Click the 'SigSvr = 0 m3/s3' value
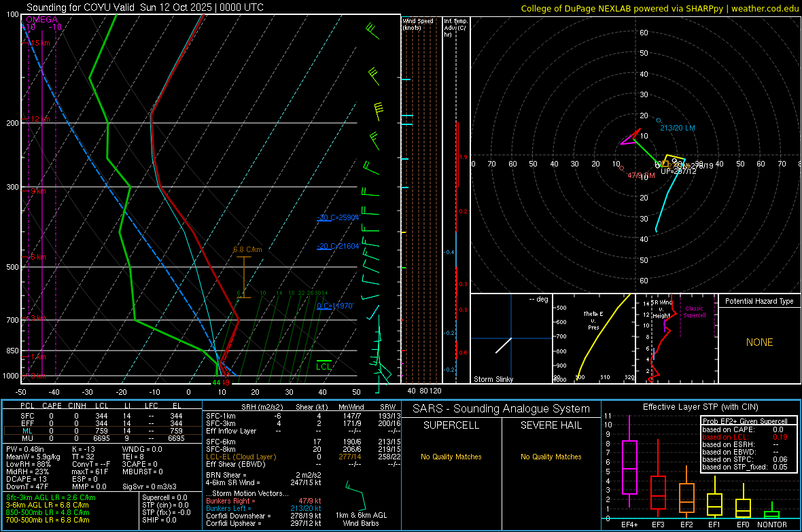The height and width of the screenshot is (532, 802). 150,487
